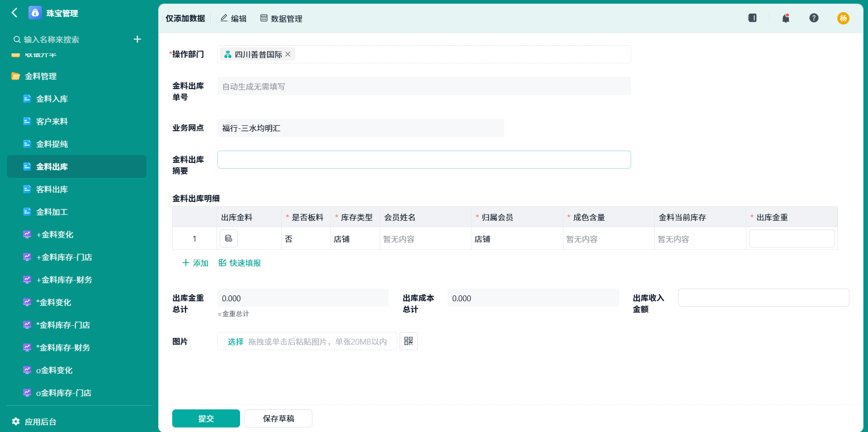
Task: Open the *金料库存-门店 report
Action: tap(77, 325)
